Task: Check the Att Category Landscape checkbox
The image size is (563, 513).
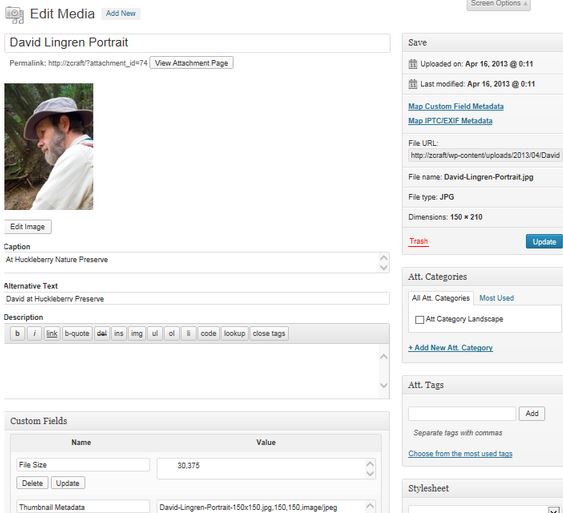Action: coord(419,320)
